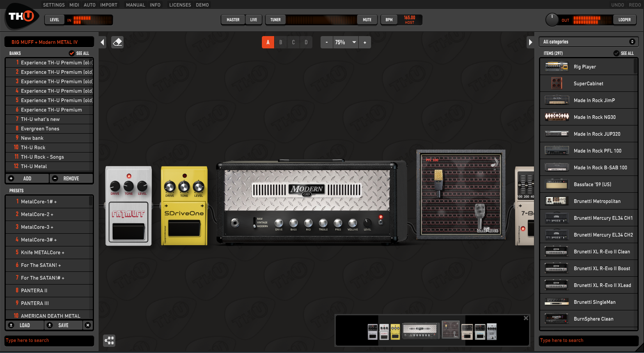Toggle SEE ALL checkbox in Banks
Viewport: 644px width, 353px height.
[72, 53]
